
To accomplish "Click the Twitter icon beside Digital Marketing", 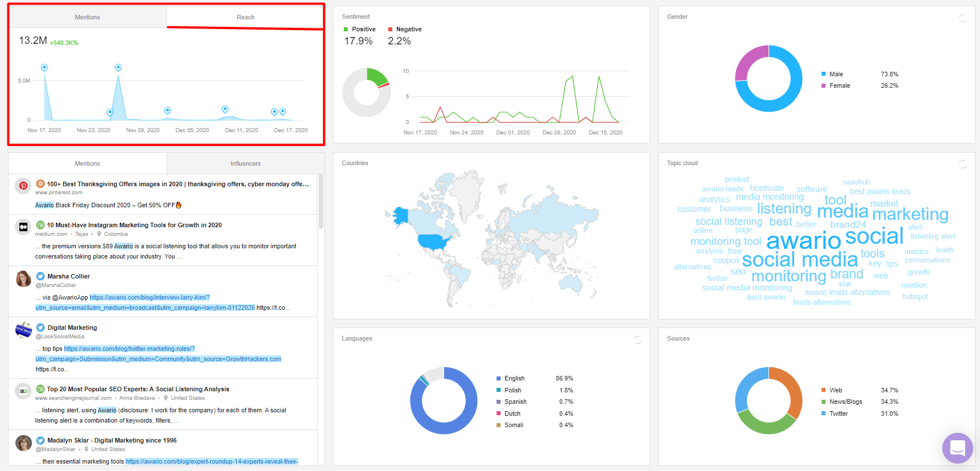I will tap(40, 327).
